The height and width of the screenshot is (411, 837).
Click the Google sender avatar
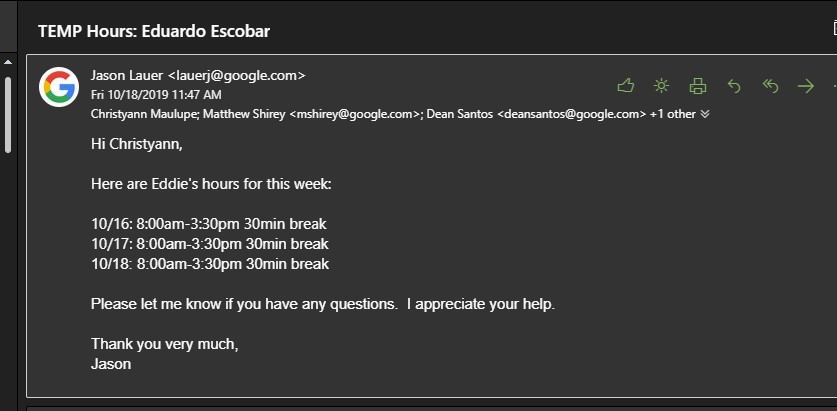59,87
